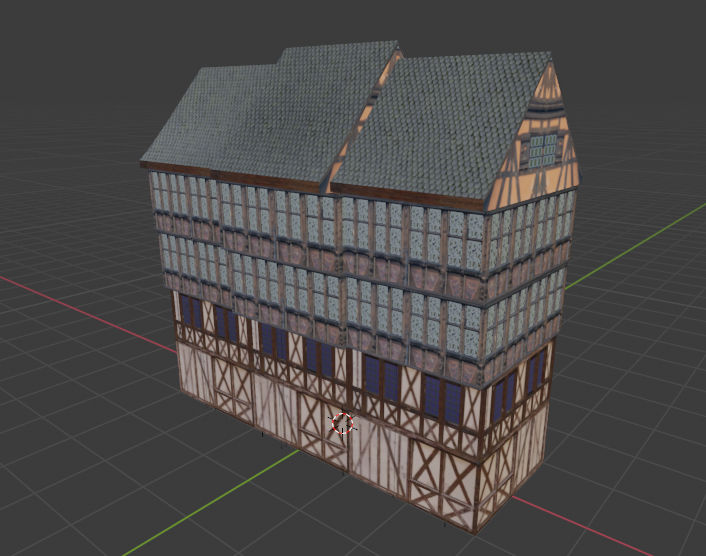This screenshot has height=556, width=706.
Task: Click the red-white 3D cursor at building base
Action: 342,423
